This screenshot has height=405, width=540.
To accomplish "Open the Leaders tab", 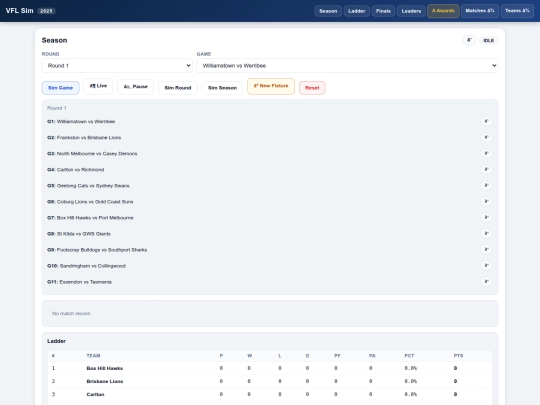I will (411, 11).
